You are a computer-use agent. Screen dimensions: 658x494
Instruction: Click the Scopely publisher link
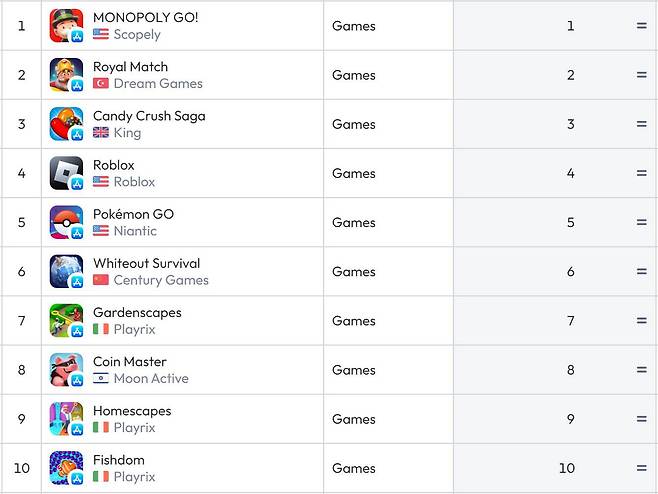tap(137, 34)
